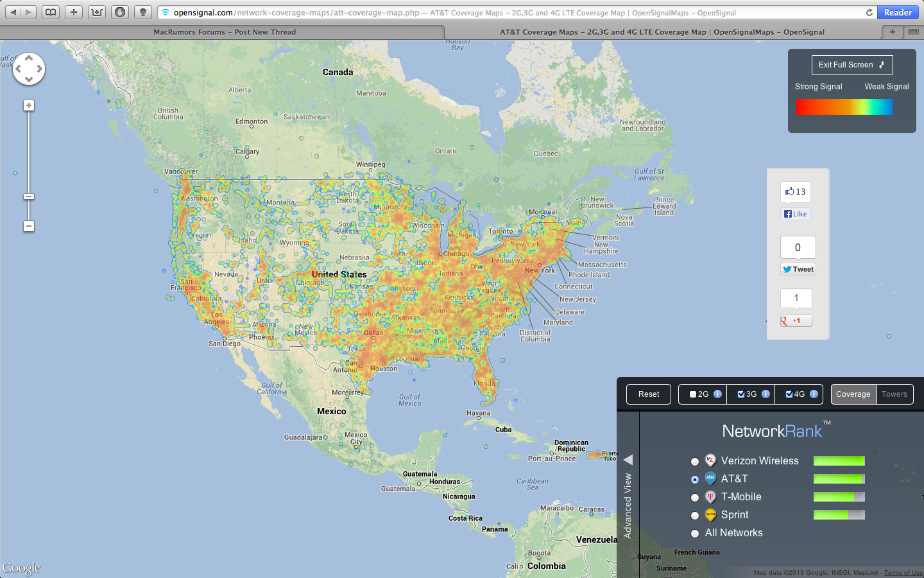Uncheck the 4G checkbox

click(x=789, y=394)
